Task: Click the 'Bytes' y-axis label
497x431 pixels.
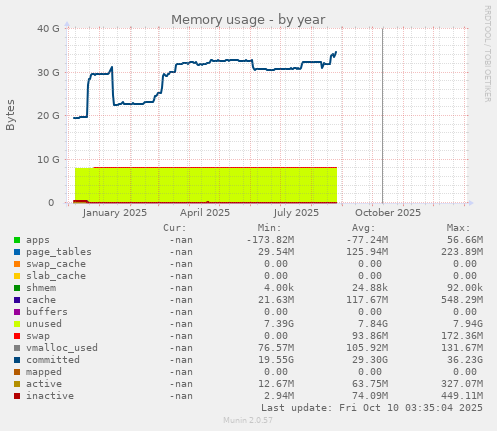Action: click(x=10, y=115)
